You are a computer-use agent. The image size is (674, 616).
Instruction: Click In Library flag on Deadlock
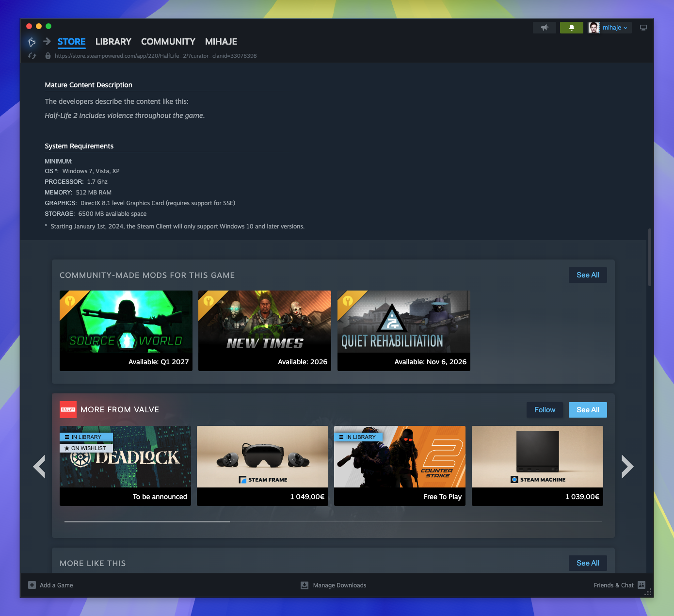tap(86, 437)
